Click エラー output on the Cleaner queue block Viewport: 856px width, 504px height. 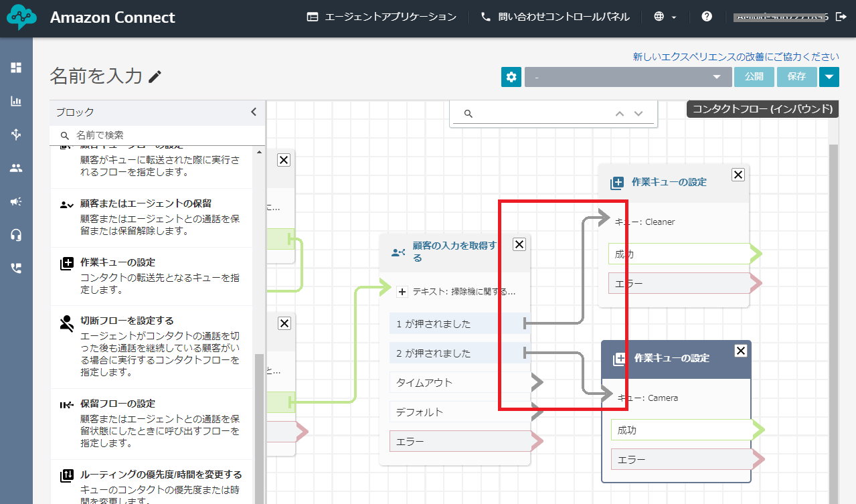coord(678,284)
